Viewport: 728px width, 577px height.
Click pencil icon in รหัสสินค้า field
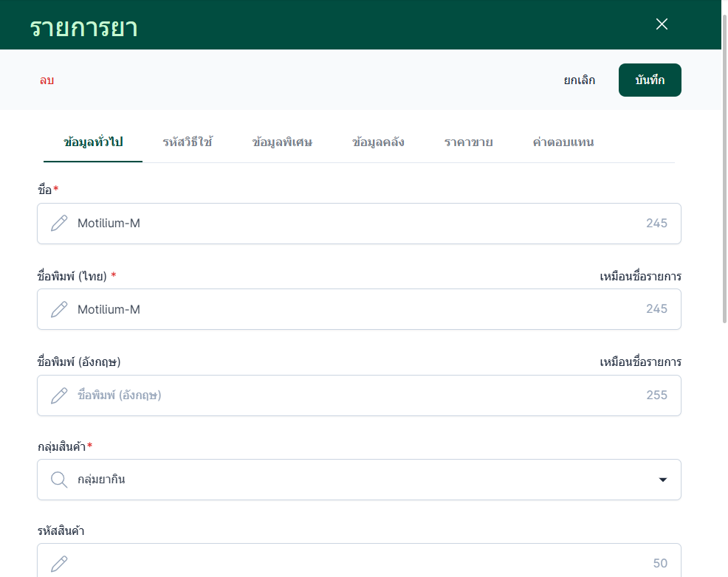pos(59,564)
